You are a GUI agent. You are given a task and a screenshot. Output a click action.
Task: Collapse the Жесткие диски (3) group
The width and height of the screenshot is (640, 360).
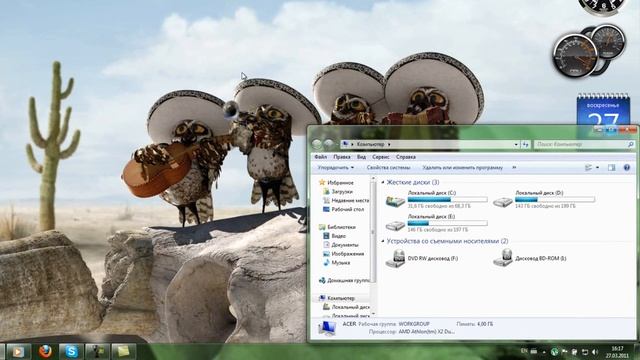click(383, 182)
